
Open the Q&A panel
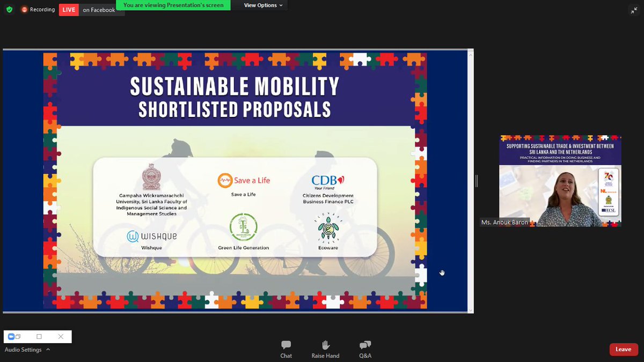(365, 349)
